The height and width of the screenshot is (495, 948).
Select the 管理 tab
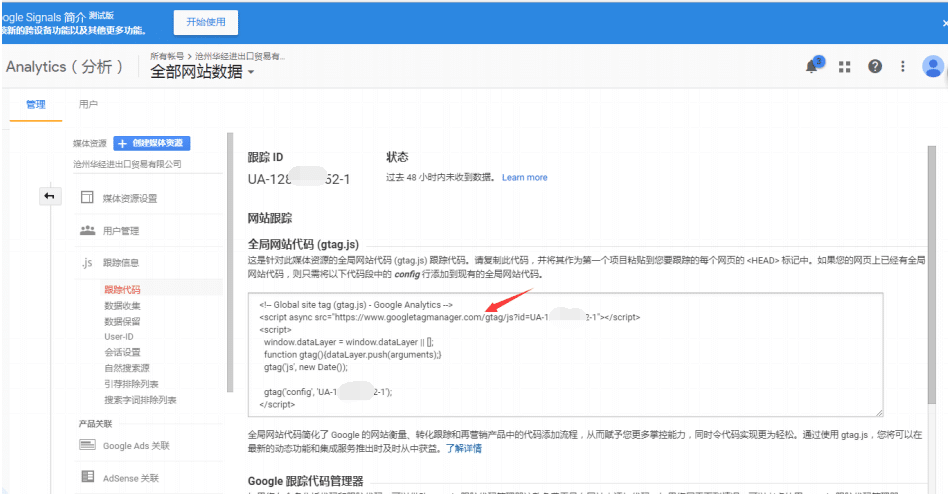pos(36,105)
